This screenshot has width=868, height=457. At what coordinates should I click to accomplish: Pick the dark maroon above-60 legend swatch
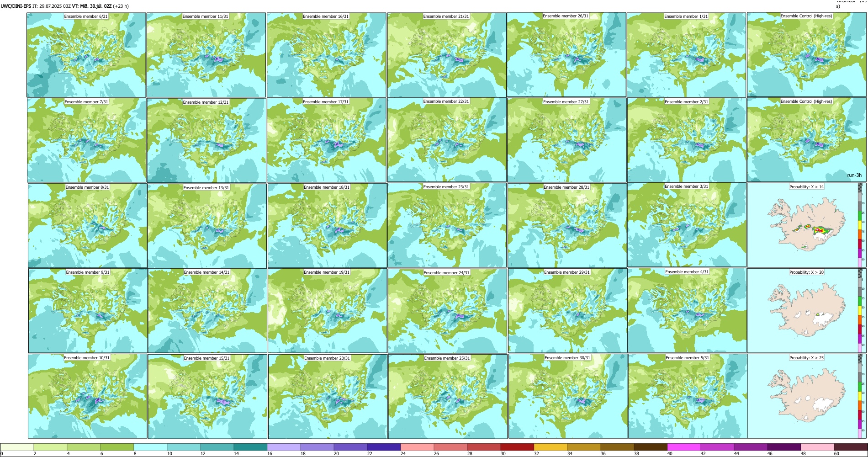[851, 447]
